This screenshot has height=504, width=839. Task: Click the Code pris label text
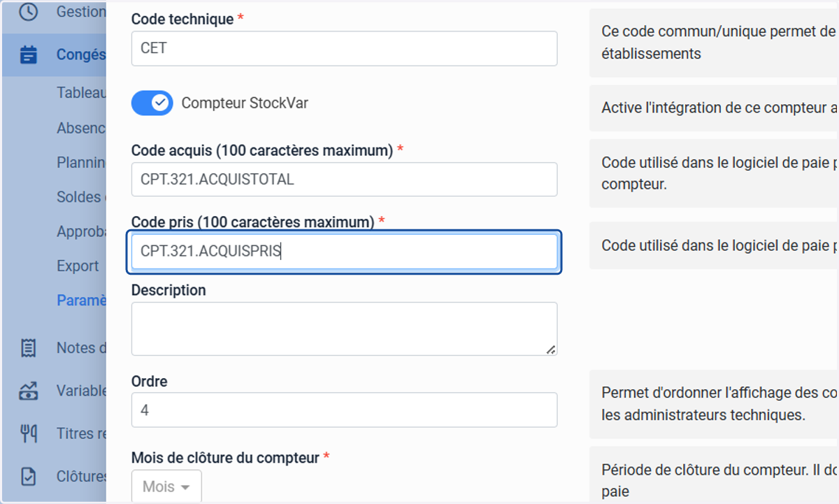click(253, 222)
